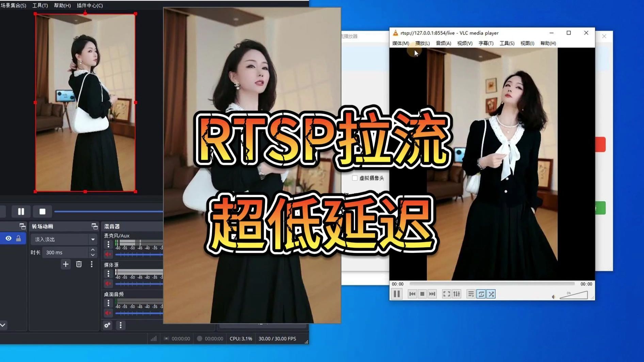Adjust VLC volume slider
This screenshot has width=644, height=362.
[x=574, y=295]
